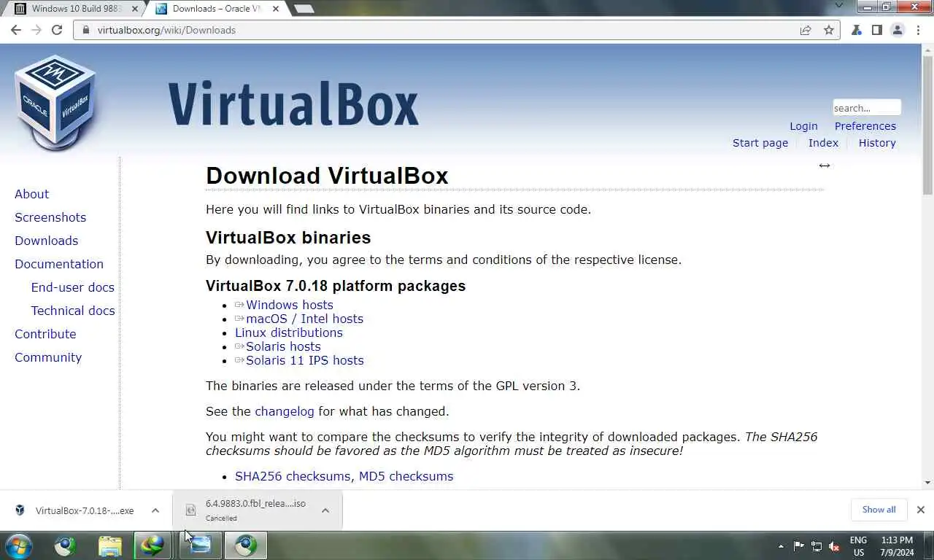Click the lock icon in the address bar

coord(85,30)
